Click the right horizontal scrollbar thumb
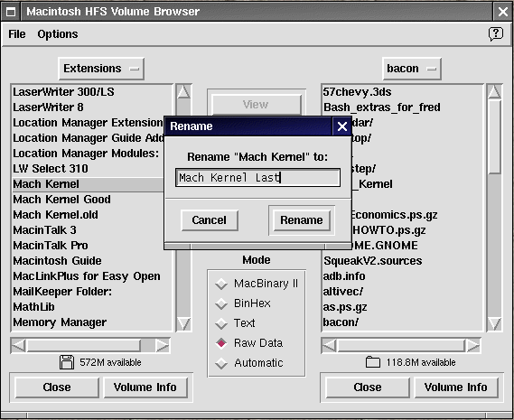Viewport: 514px width, 420px height. click(401, 346)
